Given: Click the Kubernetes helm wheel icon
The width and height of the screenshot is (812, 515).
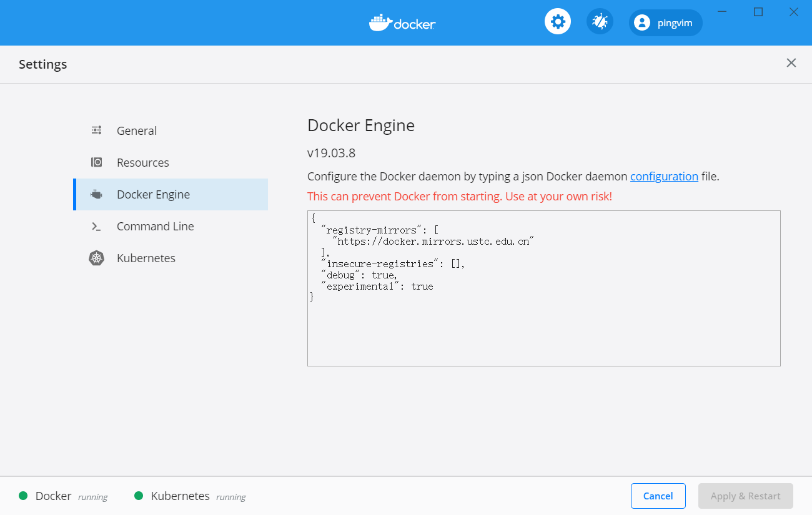Looking at the screenshot, I should (96, 257).
